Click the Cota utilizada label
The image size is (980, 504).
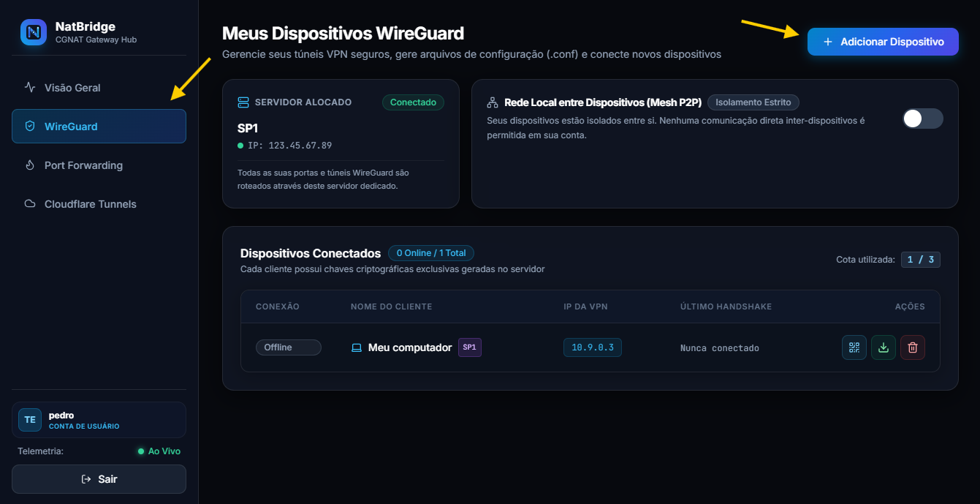pos(865,259)
